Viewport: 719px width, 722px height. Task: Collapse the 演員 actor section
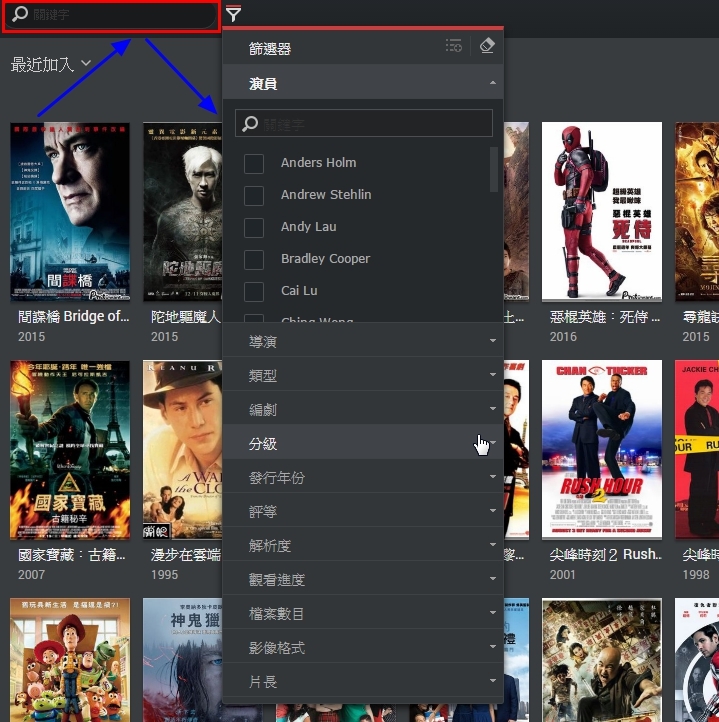pos(362,83)
